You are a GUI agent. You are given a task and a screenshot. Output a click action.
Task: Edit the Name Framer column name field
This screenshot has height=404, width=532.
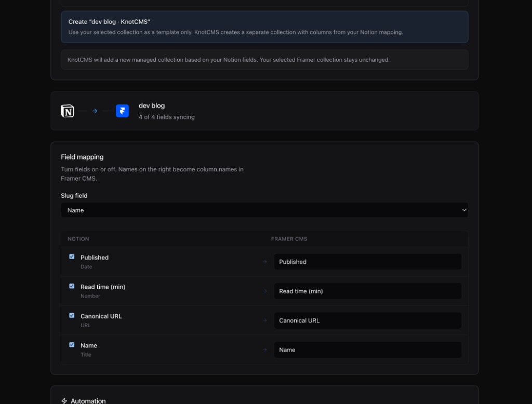coord(368,349)
